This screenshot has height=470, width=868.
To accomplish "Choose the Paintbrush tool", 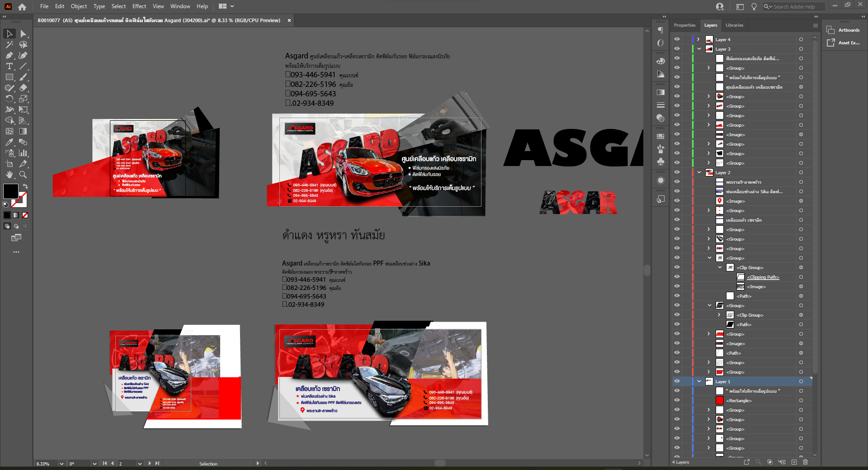I will click(x=24, y=77).
